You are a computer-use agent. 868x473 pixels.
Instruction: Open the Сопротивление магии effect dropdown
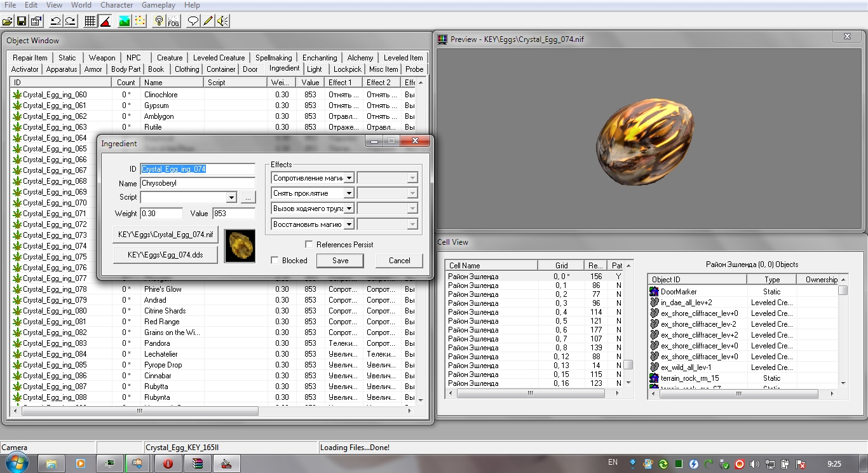(349, 178)
